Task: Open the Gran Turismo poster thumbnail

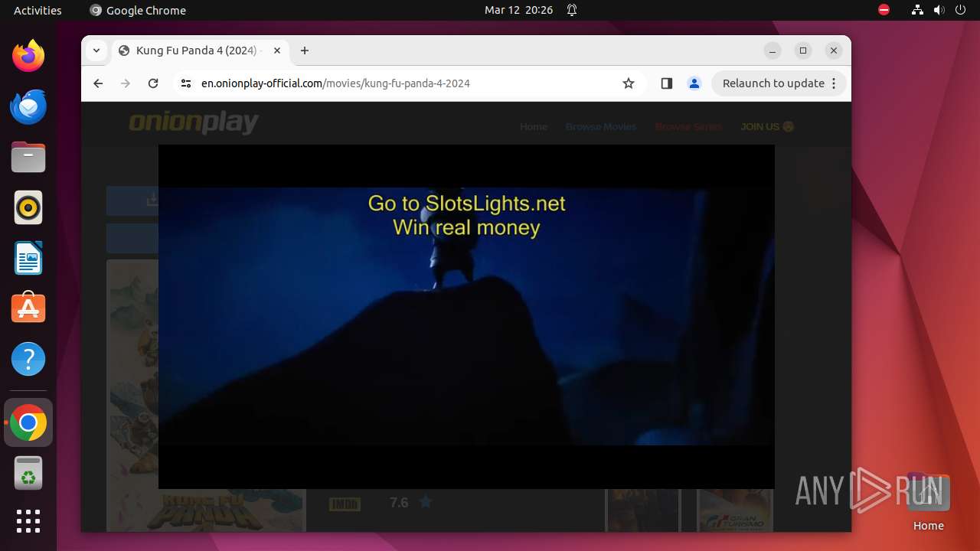Action: pyautogui.click(x=735, y=510)
